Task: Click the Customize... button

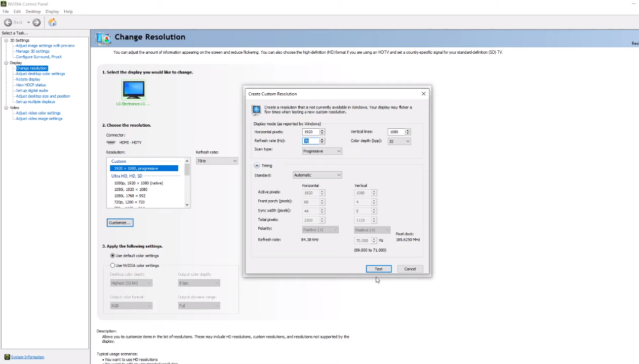Action: coord(120,223)
